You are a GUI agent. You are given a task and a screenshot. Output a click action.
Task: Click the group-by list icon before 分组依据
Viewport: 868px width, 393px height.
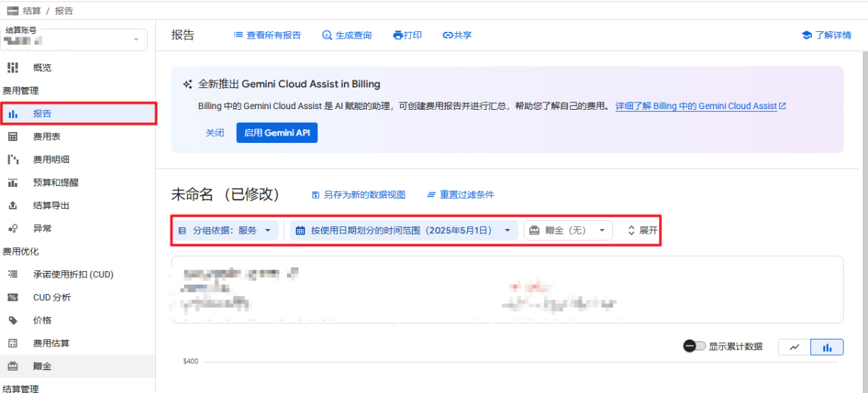(x=182, y=230)
